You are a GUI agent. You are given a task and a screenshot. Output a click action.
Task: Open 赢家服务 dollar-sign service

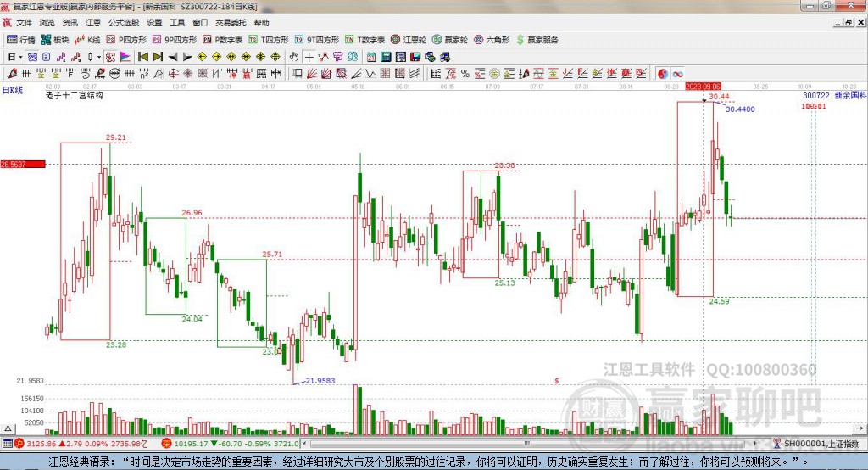point(537,39)
